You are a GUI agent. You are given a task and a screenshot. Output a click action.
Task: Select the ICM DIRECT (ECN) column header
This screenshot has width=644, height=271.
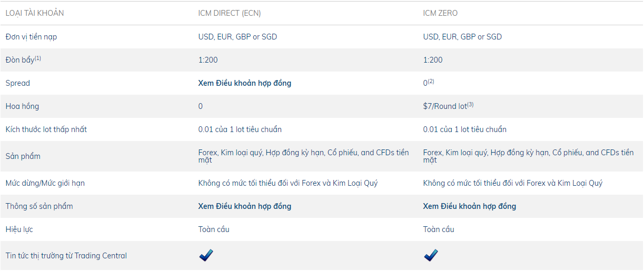[x=229, y=13]
